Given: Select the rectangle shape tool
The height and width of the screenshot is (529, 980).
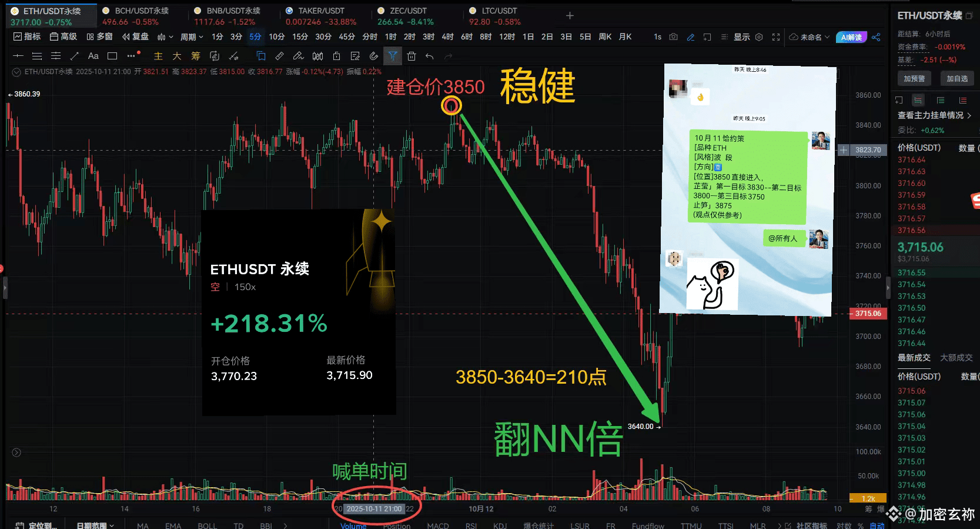Looking at the screenshot, I should pyautogui.click(x=112, y=56).
